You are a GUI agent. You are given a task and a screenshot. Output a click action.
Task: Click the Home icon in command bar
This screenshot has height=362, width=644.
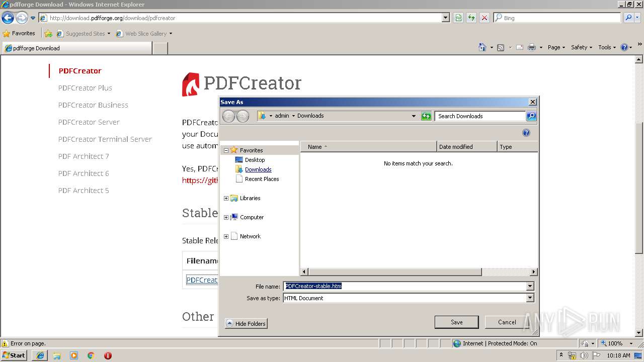pos(482,47)
